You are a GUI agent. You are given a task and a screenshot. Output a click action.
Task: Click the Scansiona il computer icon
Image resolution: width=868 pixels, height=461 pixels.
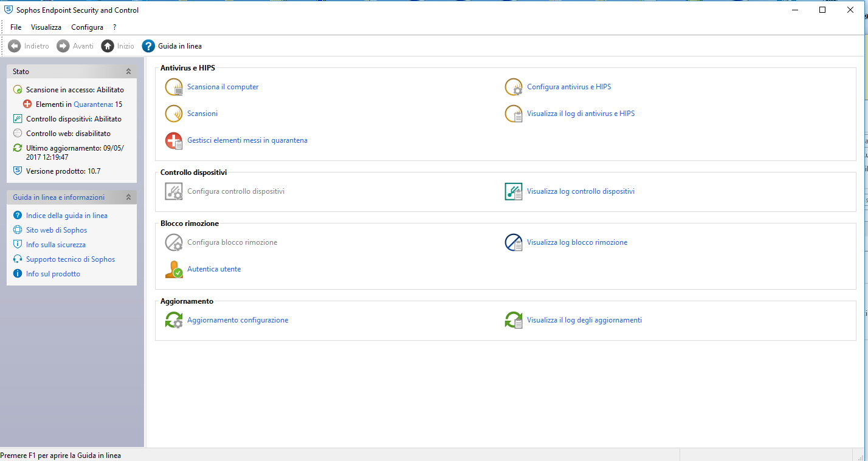click(174, 87)
